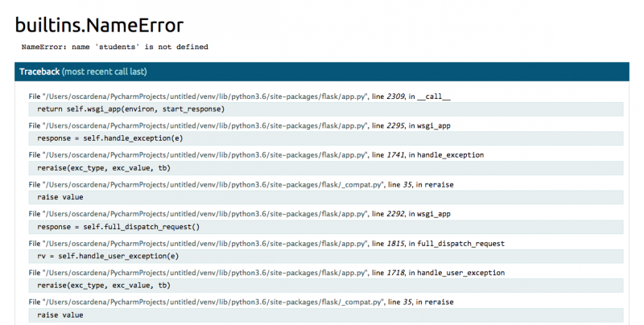Expand frame at app.py line 2309 __call__
This screenshot has width=644, height=325.
239,97
